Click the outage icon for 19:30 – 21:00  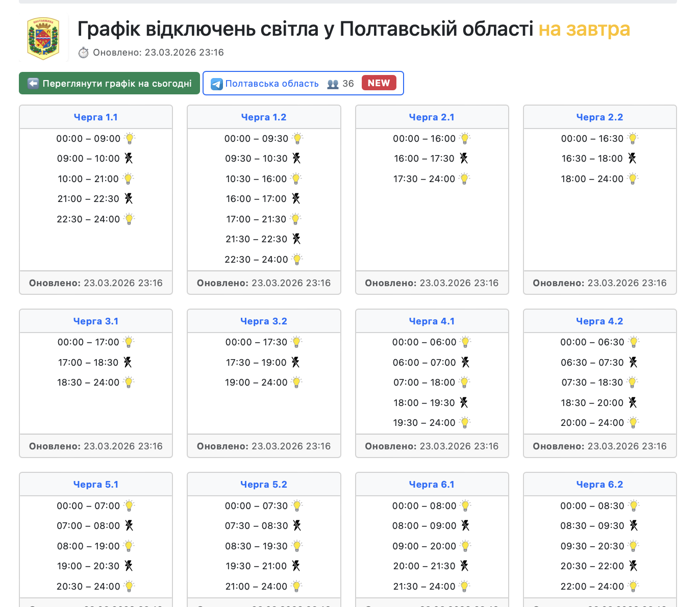(296, 566)
